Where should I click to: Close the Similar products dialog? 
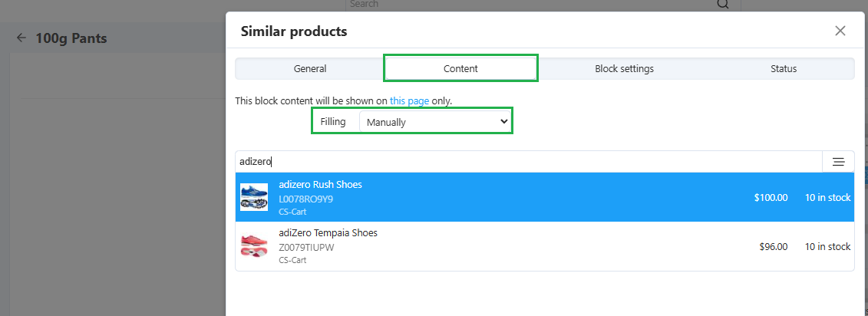[840, 31]
